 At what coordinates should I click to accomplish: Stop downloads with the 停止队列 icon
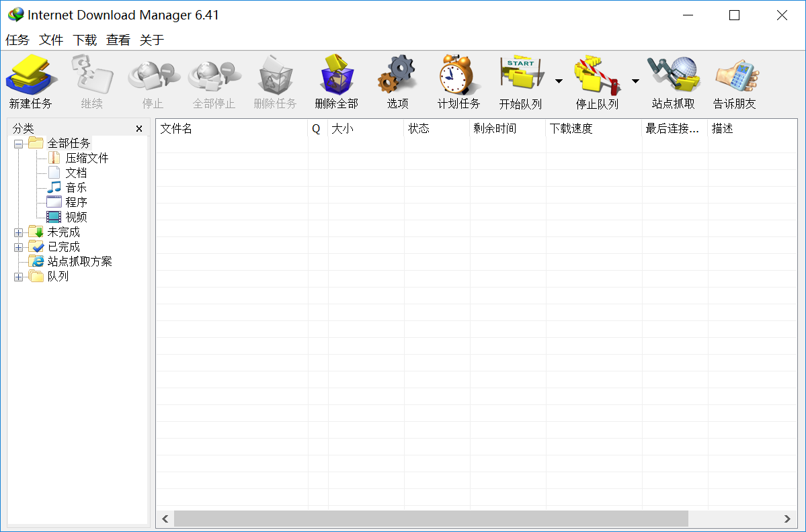click(x=598, y=81)
